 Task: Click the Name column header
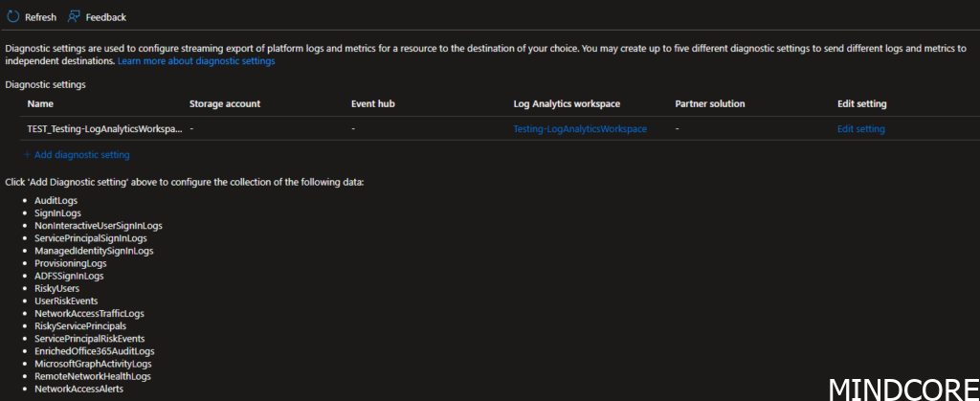(x=40, y=103)
